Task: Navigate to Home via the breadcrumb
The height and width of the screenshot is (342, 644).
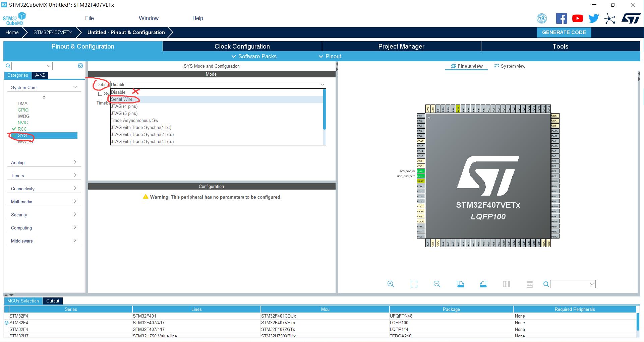Action: [12, 32]
